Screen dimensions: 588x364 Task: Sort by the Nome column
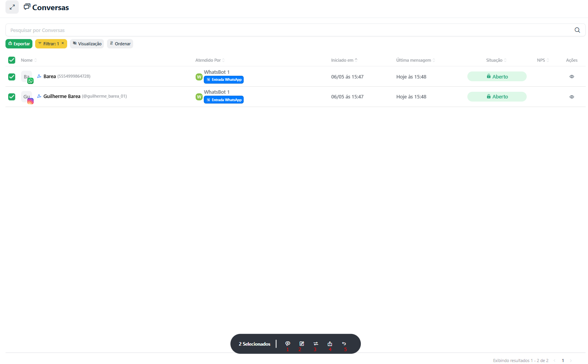pos(29,60)
